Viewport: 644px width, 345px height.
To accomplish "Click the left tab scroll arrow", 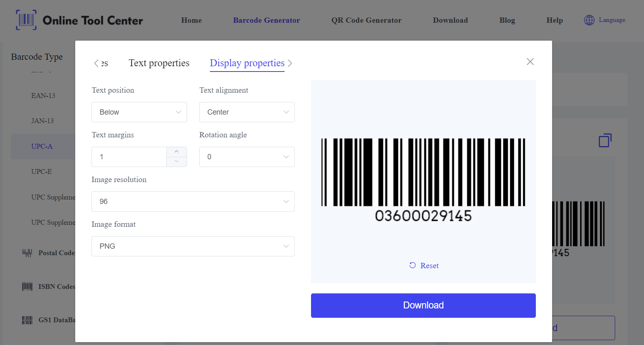I will (96, 63).
